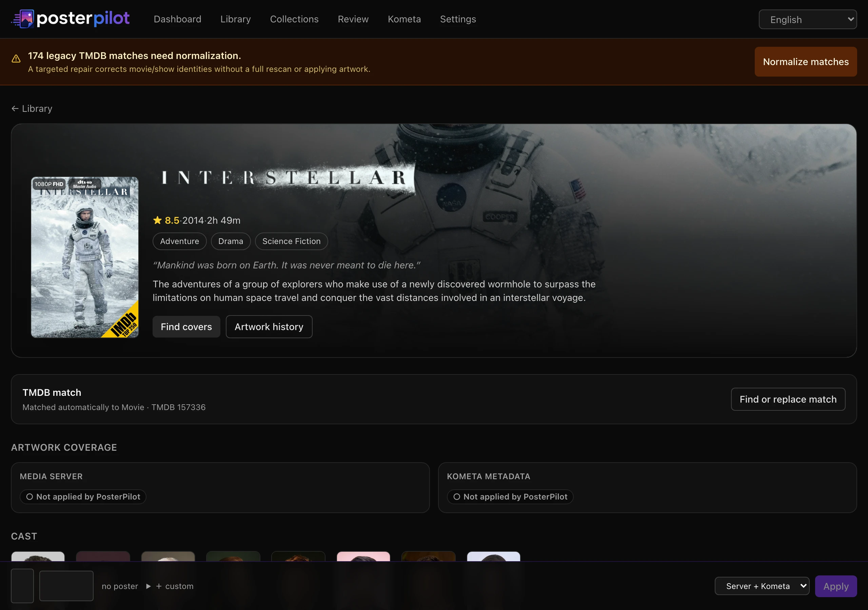The width and height of the screenshot is (868, 610).
Task: Click the PosterPilot logo icon
Action: (x=23, y=19)
